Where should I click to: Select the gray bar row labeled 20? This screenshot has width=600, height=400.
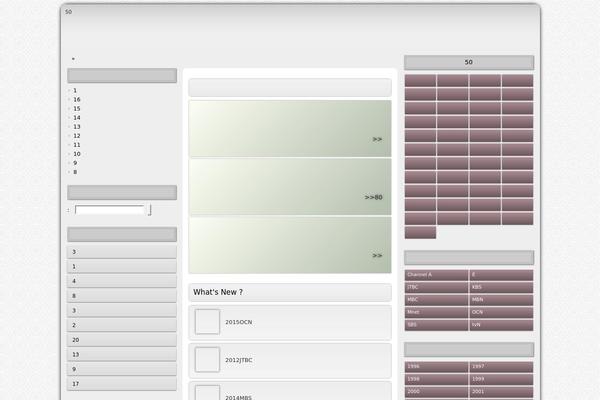122,340
